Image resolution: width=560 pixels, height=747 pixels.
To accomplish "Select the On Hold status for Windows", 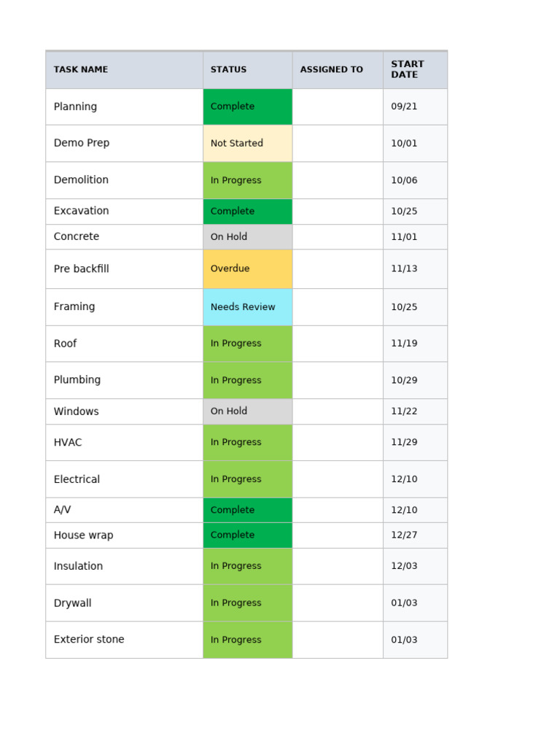I will (x=248, y=411).
